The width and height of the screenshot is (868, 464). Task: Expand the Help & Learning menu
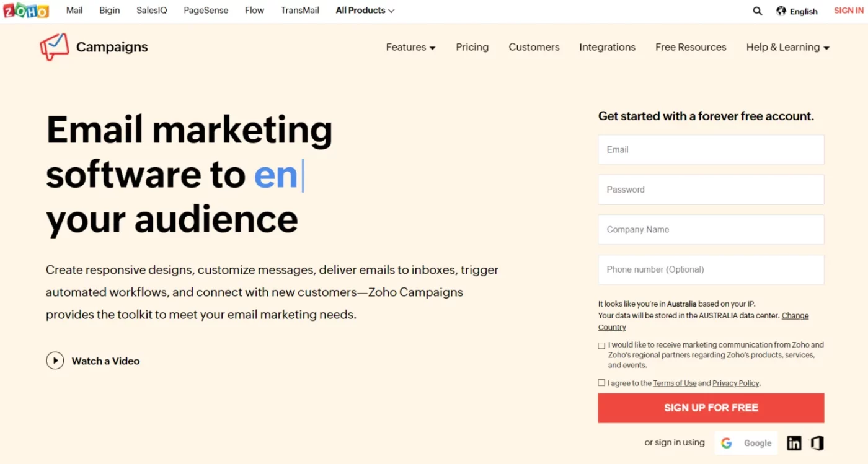pyautogui.click(x=788, y=47)
